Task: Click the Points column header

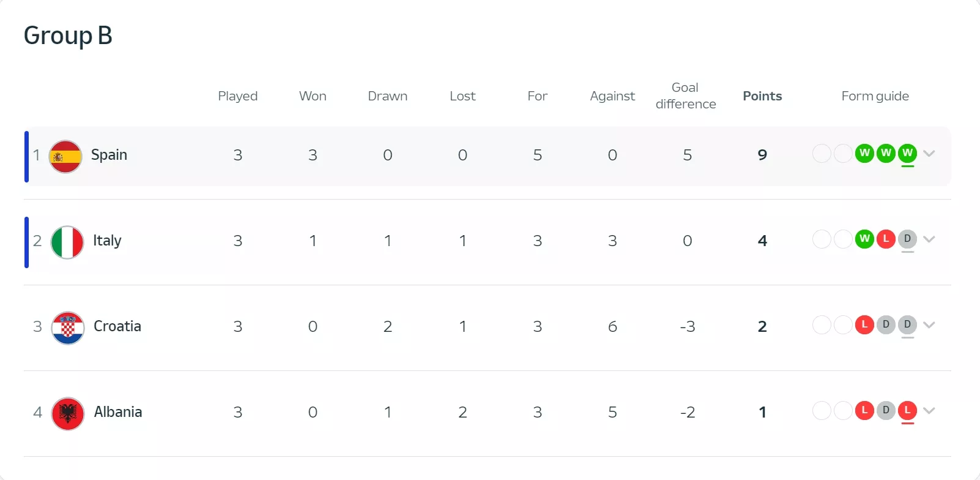Action: pyautogui.click(x=762, y=96)
